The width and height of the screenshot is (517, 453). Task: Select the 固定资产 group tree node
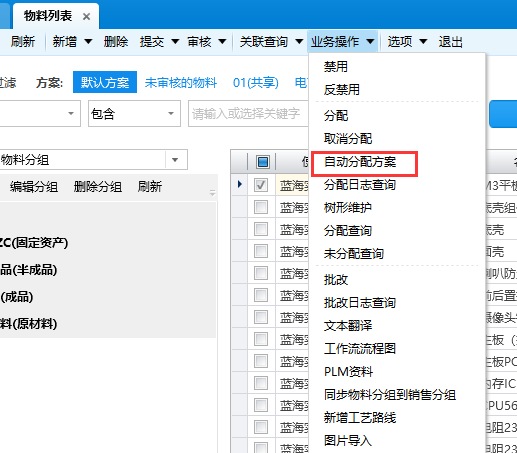point(34,243)
